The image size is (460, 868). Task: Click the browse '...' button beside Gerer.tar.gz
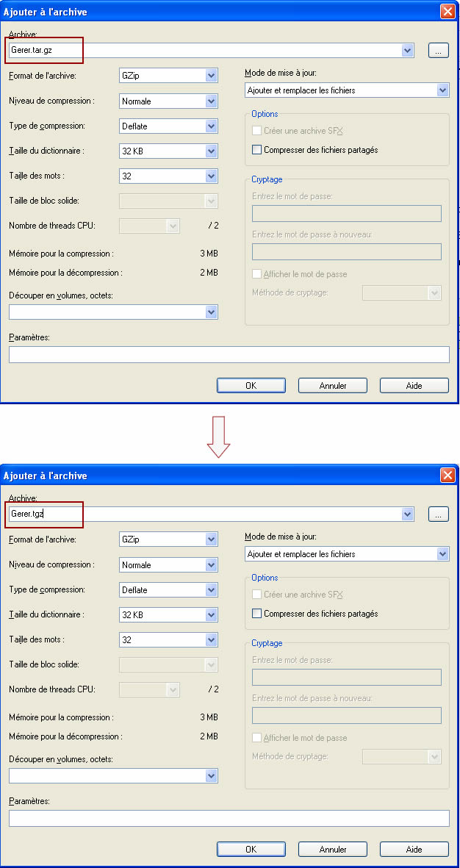pyautogui.click(x=438, y=51)
